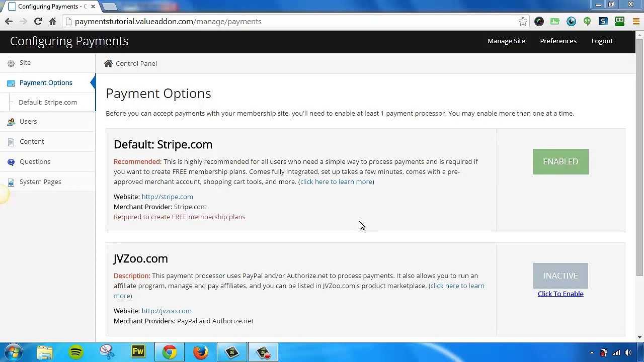Image resolution: width=644 pixels, height=362 pixels.
Task: Open the http://jvzoo.com website link
Action: pos(167,311)
